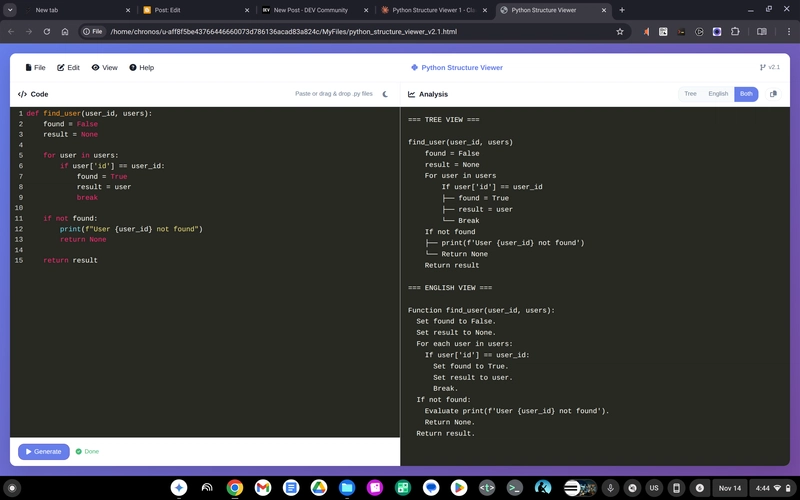
Task: Bookmark this page with the star icon
Action: (x=620, y=31)
